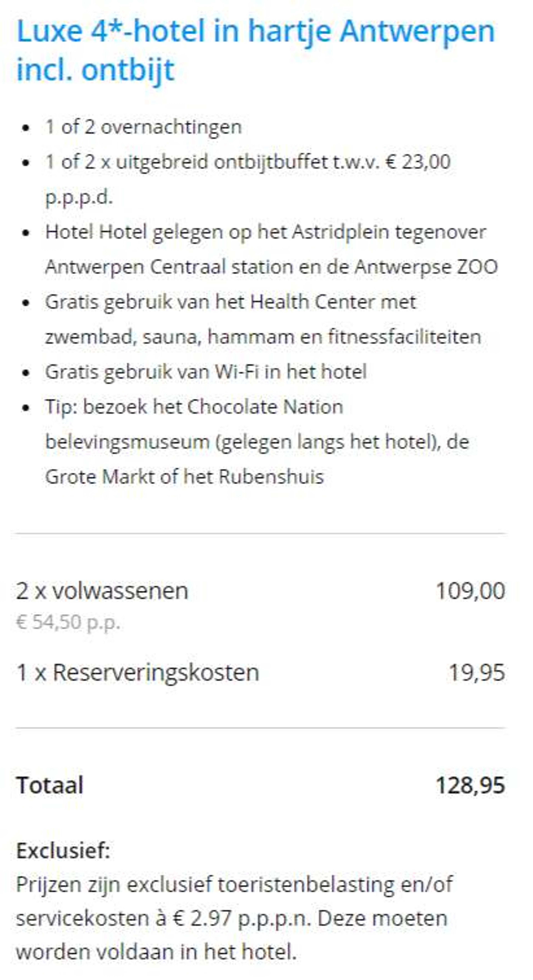Image resolution: width=533 pixels, height=980 pixels.
Task: Click the € 54,50 p.p. subtext
Action: point(68,622)
